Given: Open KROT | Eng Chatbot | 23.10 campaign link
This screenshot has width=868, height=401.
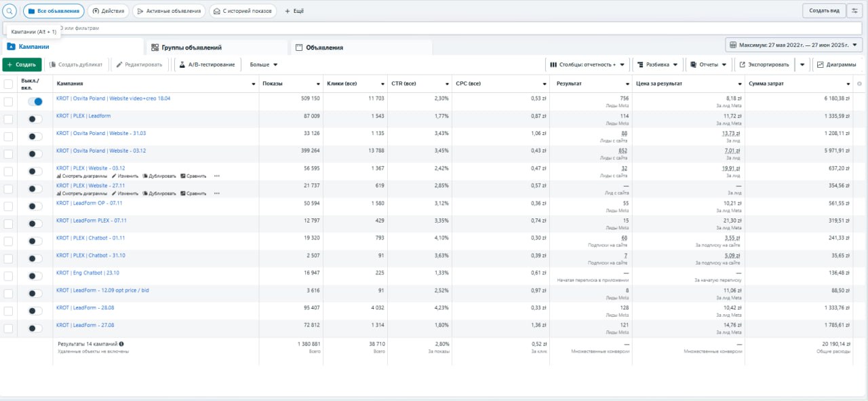Looking at the screenshot, I should coord(87,273).
